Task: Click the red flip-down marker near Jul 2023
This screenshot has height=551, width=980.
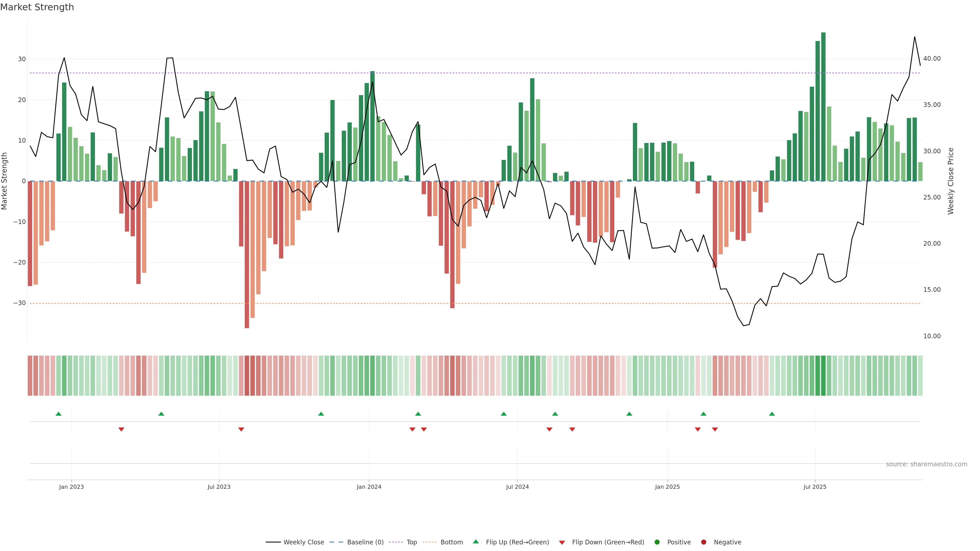Action: click(x=241, y=429)
